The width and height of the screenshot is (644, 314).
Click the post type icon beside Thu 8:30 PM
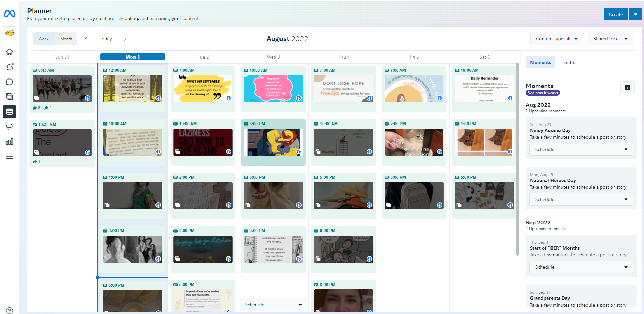pos(316,285)
